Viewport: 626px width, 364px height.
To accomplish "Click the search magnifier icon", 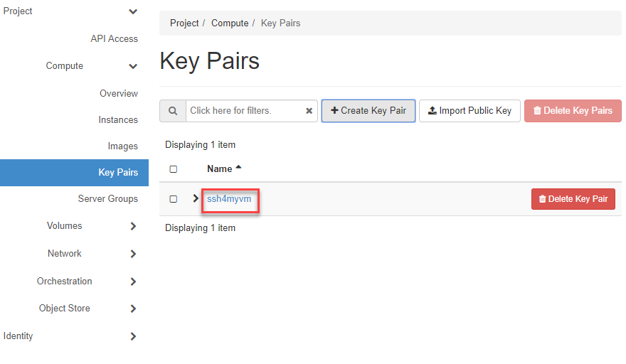I will point(172,111).
